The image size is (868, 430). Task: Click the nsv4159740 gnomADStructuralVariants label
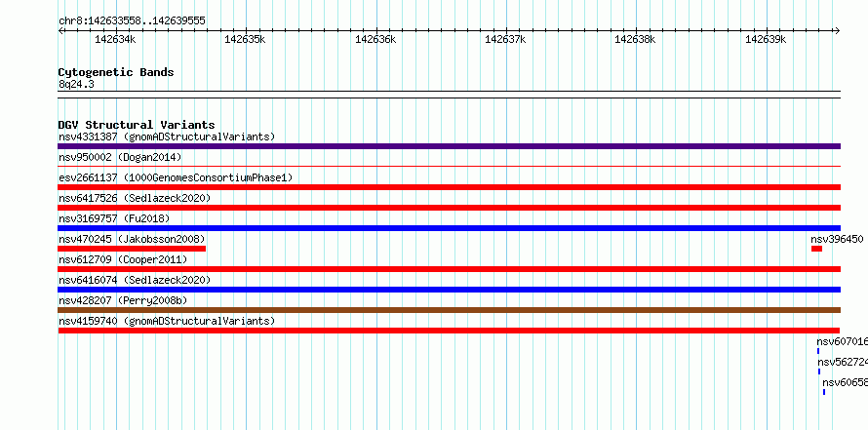tap(167, 321)
